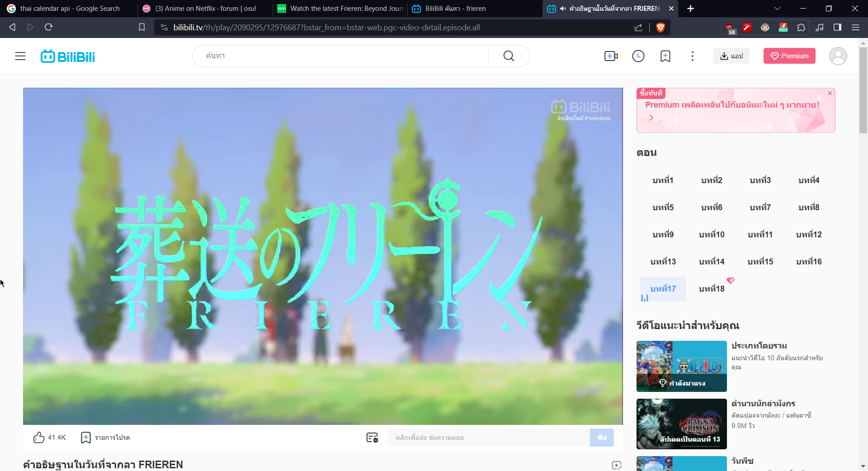868x471 pixels.
Task: Click the search magnifier icon
Action: (509, 56)
